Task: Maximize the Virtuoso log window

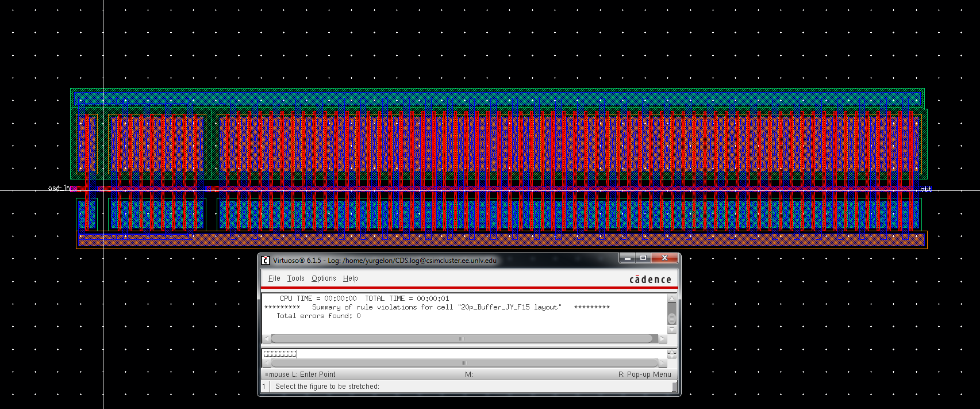Action: (644, 258)
